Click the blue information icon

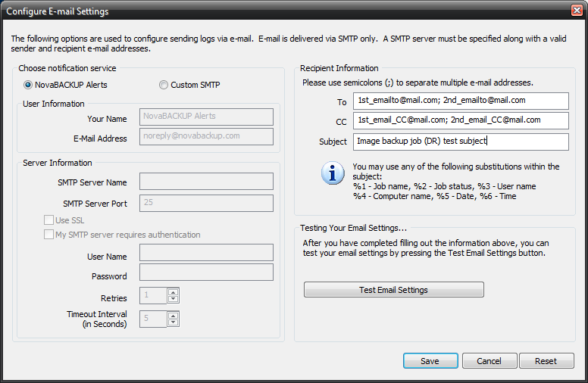coord(333,173)
